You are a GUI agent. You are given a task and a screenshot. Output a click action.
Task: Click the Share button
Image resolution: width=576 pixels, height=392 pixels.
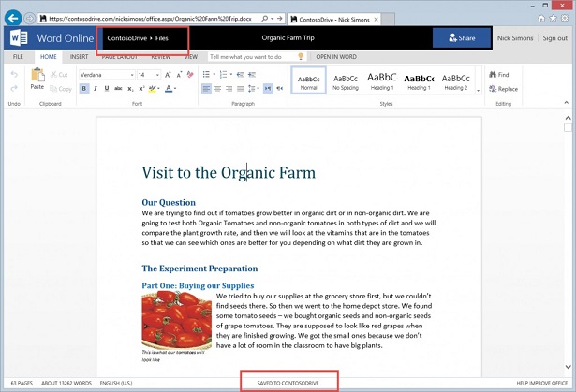point(462,37)
